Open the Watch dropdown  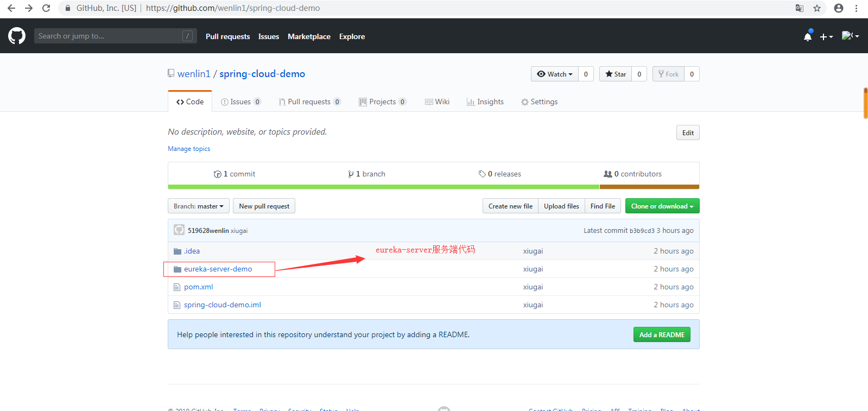[555, 74]
